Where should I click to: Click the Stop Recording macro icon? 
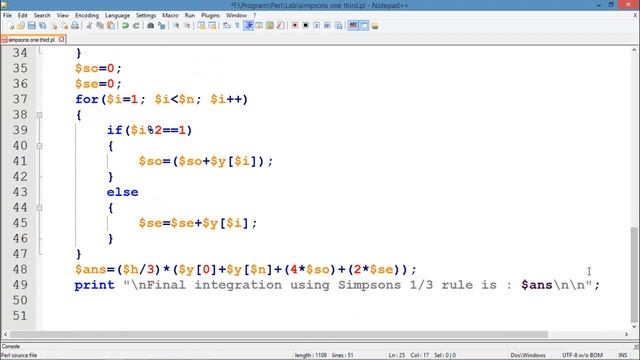[x=305, y=26]
